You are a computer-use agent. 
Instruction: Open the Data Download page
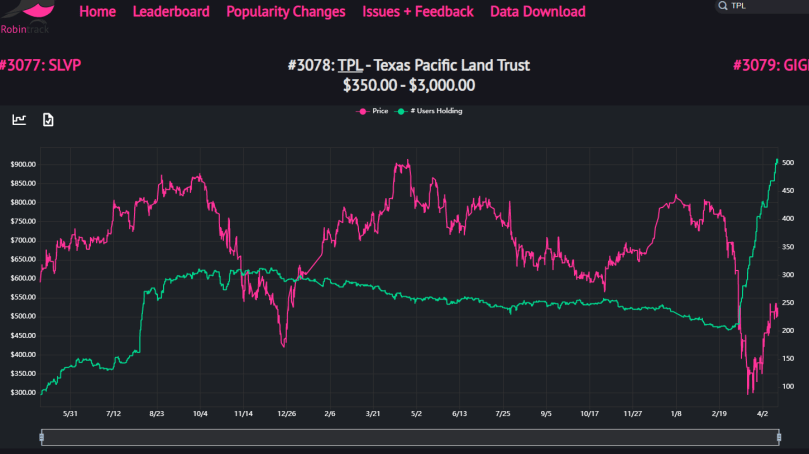(x=537, y=12)
